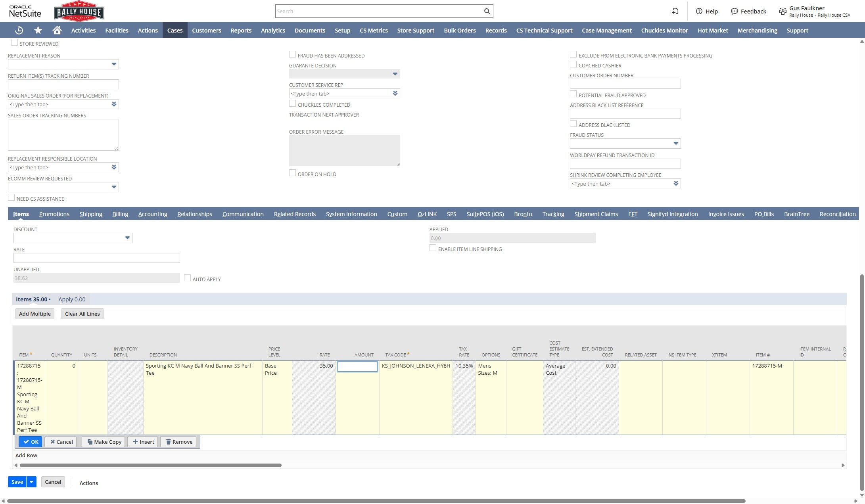The width and height of the screenshot is (865, 504).
Task: Insert a new line with Insert button
Action: click(x=143, y=442)
